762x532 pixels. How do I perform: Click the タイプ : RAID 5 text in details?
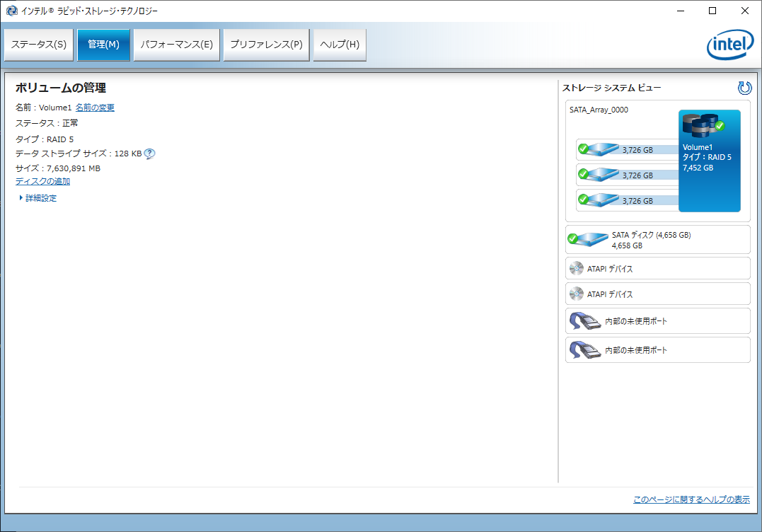click(45, 139)
